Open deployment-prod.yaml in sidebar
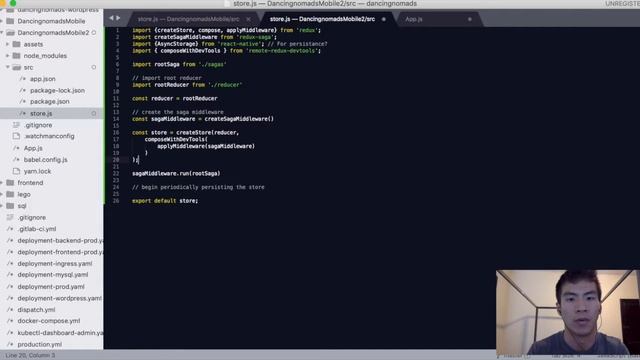This screenshot has height=360, width=640. [x=51, y=287]
